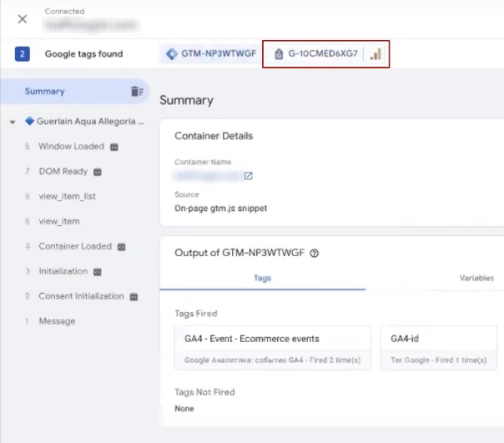Screen dimensions: 504x443
Task: Select the view_item event
Action: pos(59,222)
